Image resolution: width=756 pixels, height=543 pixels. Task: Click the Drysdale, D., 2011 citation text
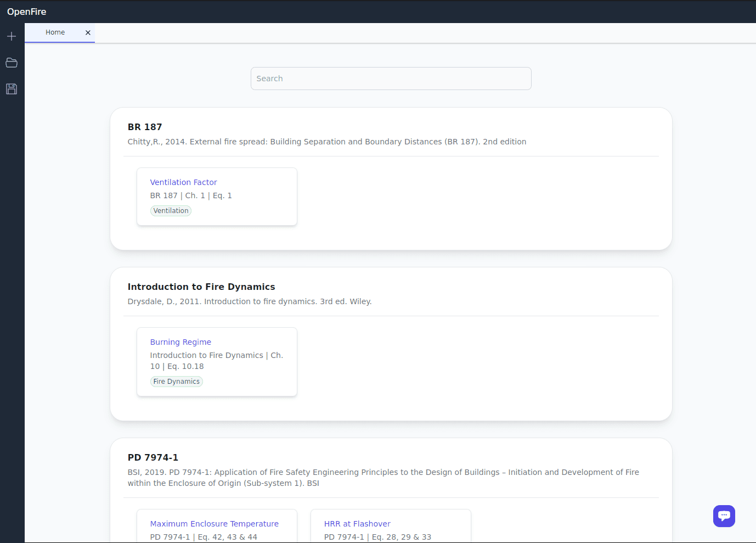[x=250, y=301]
